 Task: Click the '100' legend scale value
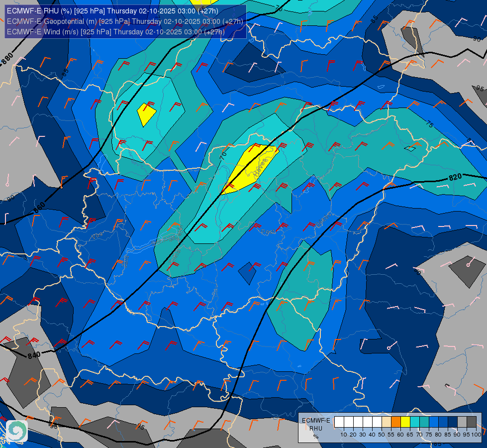tap(476, 435)
